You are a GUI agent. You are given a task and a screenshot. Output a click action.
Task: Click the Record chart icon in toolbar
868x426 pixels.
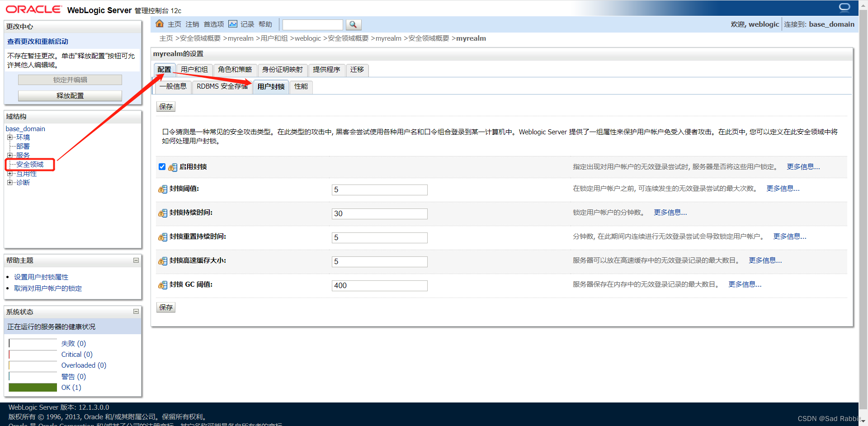coord(233,24)
